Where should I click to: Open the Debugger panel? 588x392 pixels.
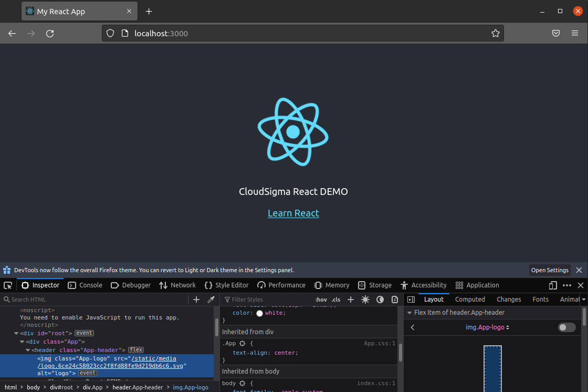click(x=131, y=285)
